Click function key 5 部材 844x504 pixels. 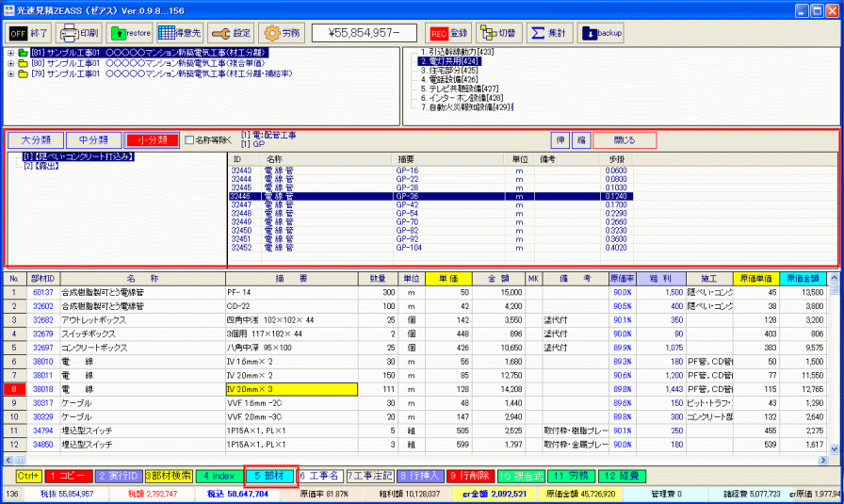pos(269,476)
